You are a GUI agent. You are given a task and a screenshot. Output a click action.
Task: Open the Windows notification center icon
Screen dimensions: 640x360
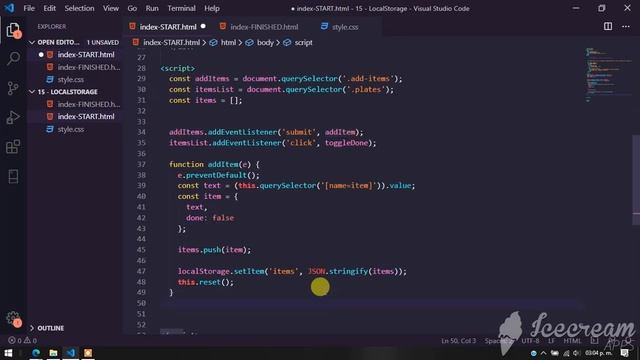(624, 353)
